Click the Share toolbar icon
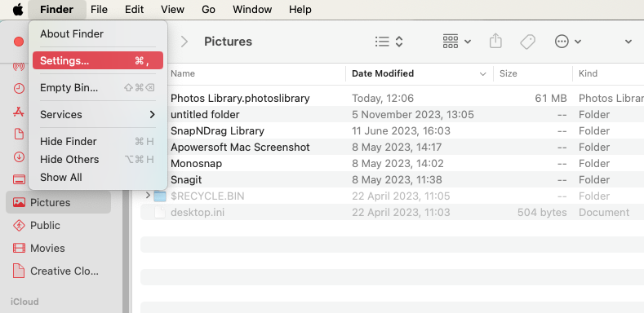Screen dimensions: 644x313 pos(495,41)
